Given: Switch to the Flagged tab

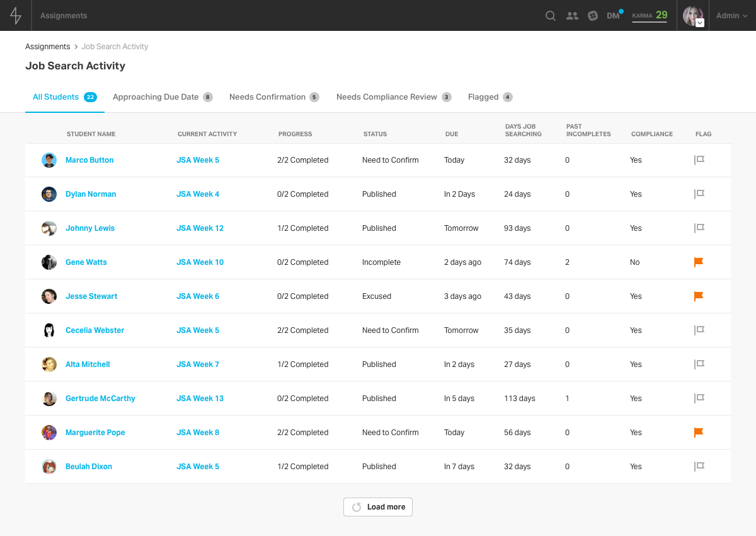Looking at the screenshot, I should click(490, 96).
